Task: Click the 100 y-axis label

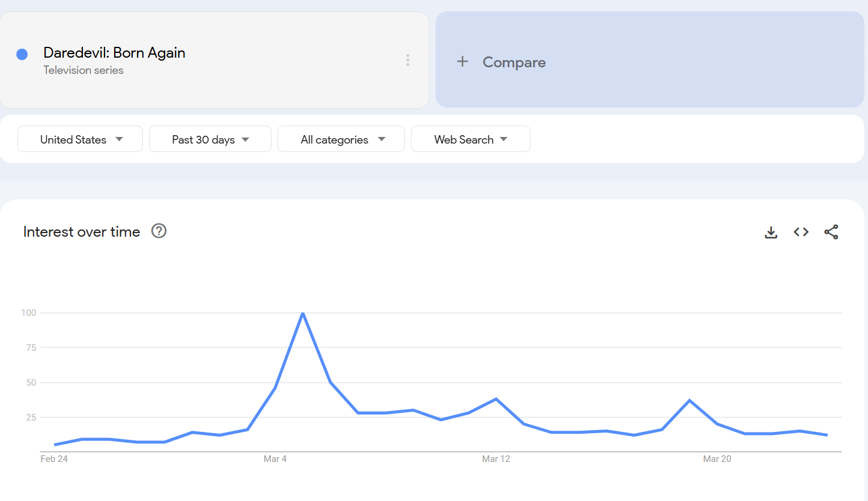Action: click(x=29, y=313)
